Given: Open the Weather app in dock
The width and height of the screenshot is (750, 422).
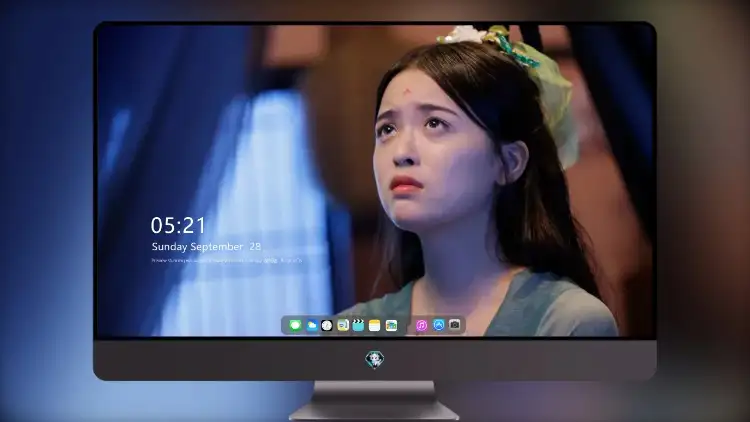Looking at the screenshot, I should [x=311, y=326].
